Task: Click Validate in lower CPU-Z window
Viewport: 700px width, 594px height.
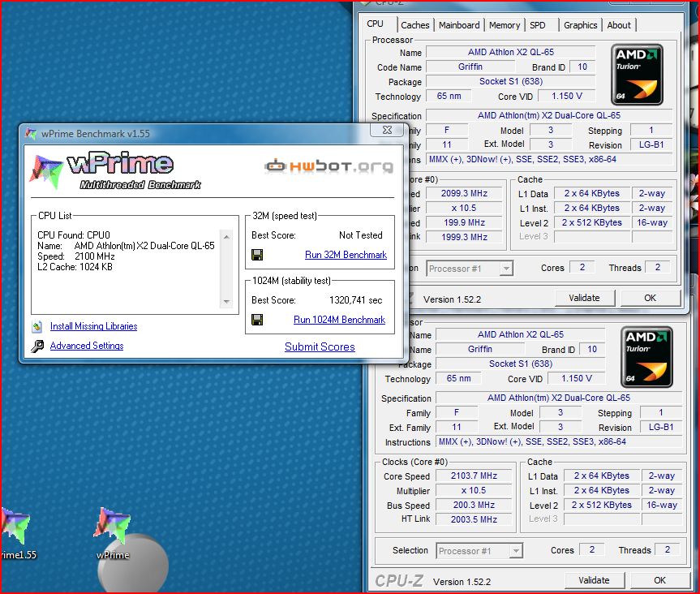Action: point(594,580)
